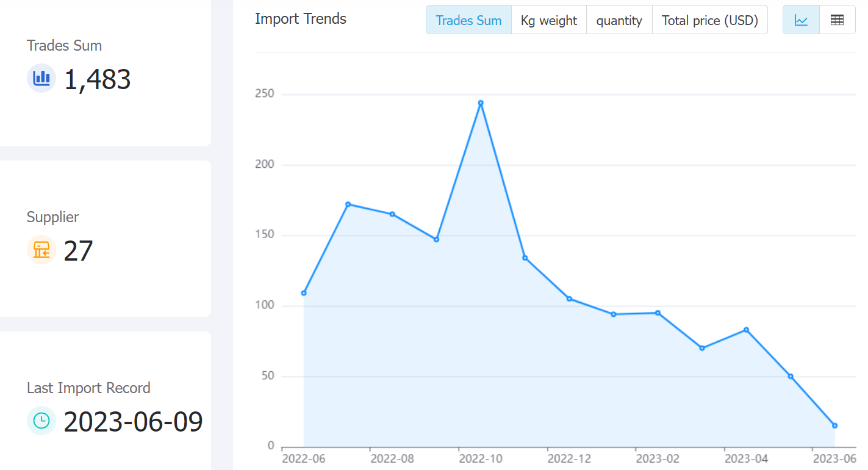Click the 2023-02 x-axis label
The width and height of the screenshot is (868, 470).
pyautogui.click(x=658, y=458)
